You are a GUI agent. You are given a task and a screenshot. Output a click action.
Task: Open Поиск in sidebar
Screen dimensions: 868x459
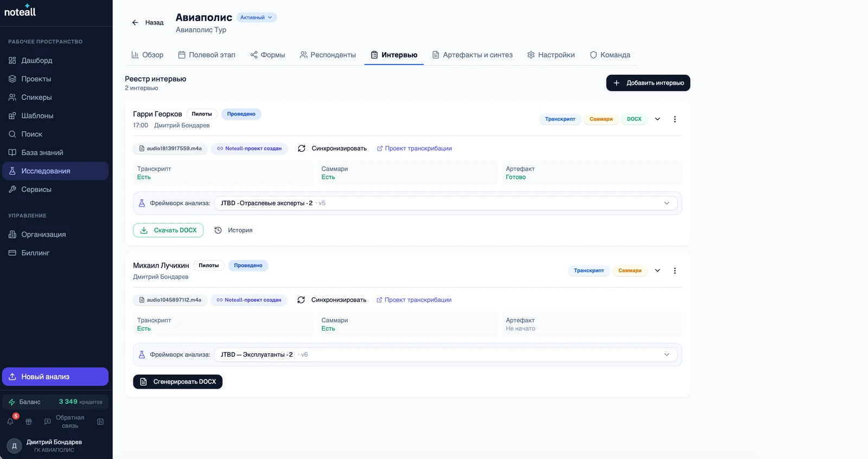point(55,134)
